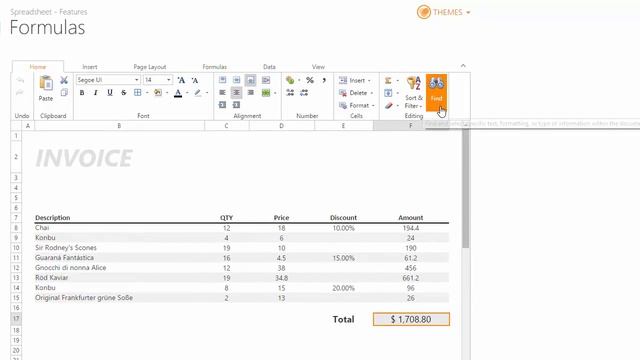Open the View ribbon tab
This screenshot has width=640, height=360.
coord(318,67)
